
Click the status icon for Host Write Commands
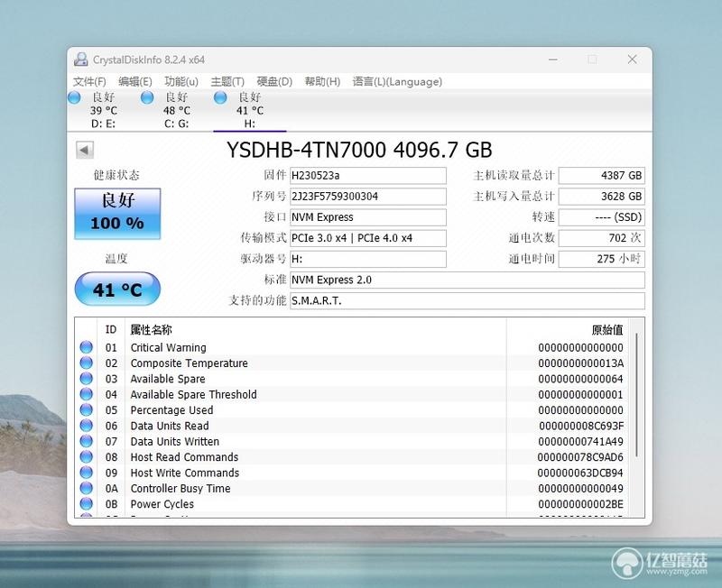point(86,472)
